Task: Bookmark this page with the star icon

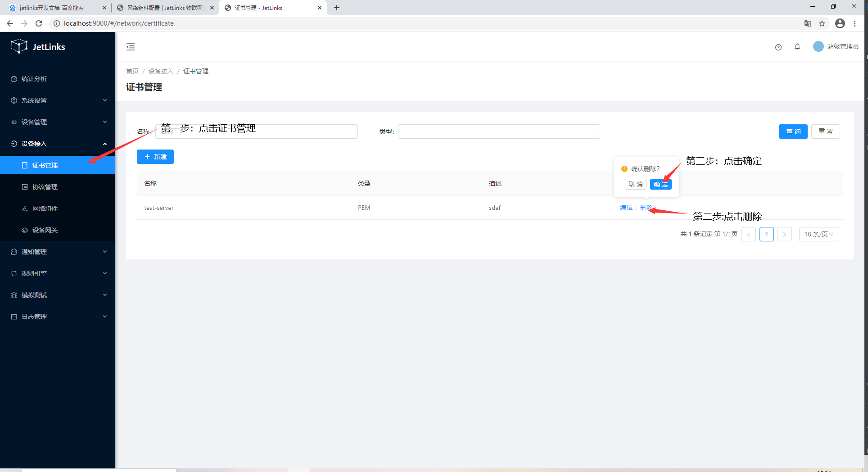Action: click(822, 23)
